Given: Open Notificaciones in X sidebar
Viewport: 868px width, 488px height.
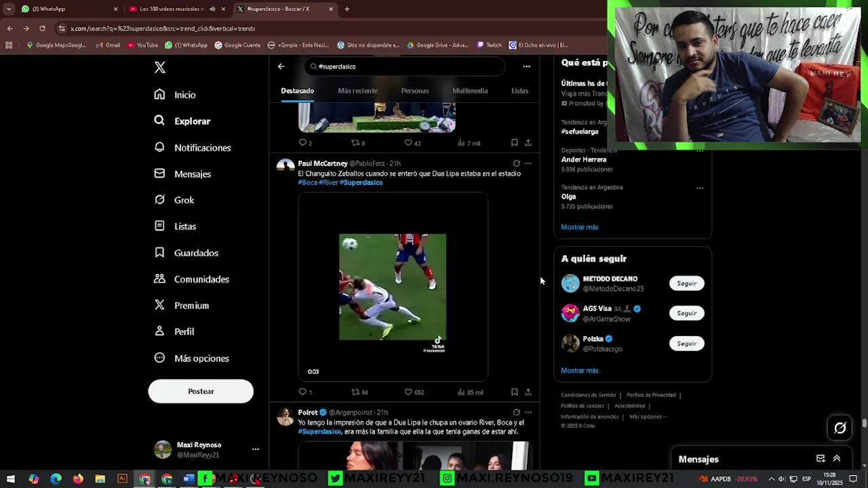Looking at the screenshot, I should tap(193, 148).
